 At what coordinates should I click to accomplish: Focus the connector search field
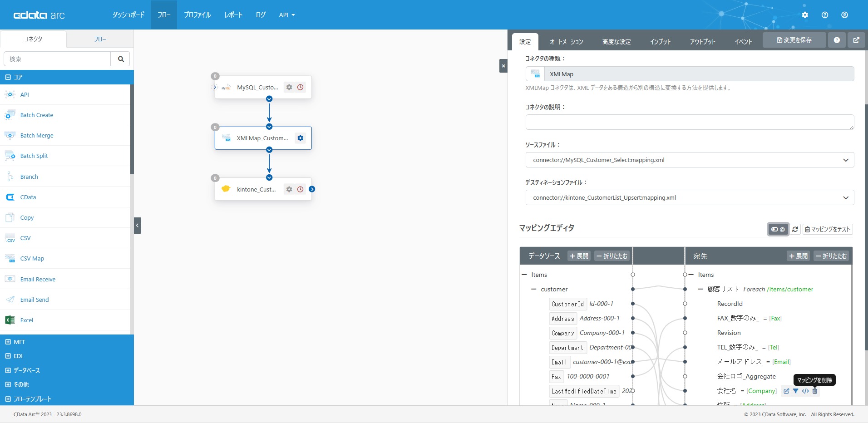click(57, 59)
